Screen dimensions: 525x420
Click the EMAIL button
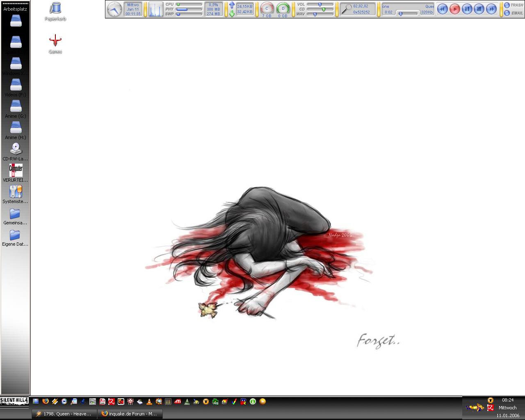point(514,13)
